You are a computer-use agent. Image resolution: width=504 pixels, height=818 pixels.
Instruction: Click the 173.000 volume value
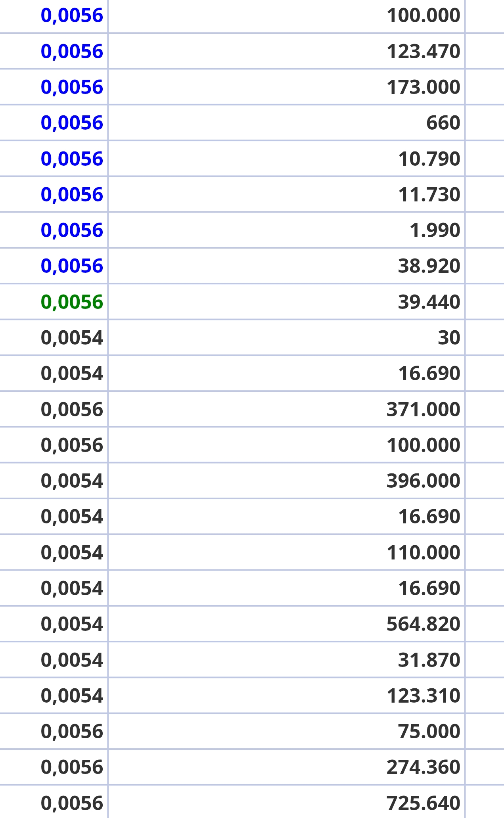(x=423, y=87)
